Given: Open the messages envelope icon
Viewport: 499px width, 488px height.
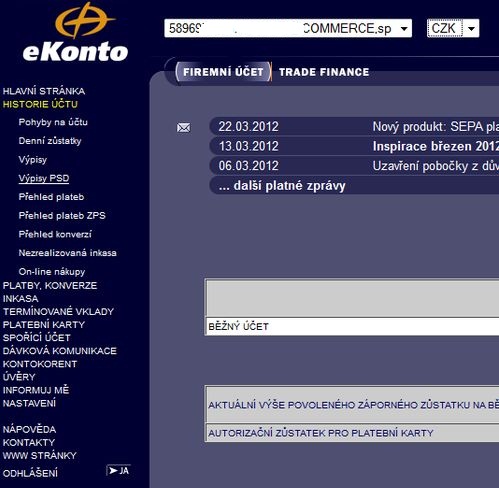Looking at the screenshot, I should coord(184,127).
